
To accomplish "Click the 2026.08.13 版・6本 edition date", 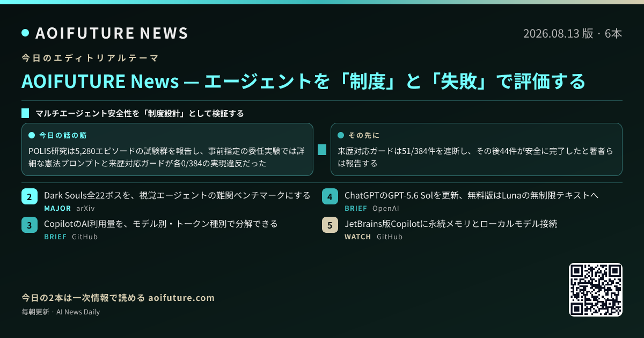I will [573, 33].
